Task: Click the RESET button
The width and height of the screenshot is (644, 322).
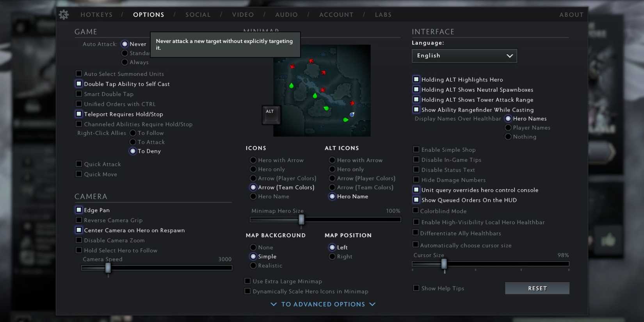Action: coord(537,288)
